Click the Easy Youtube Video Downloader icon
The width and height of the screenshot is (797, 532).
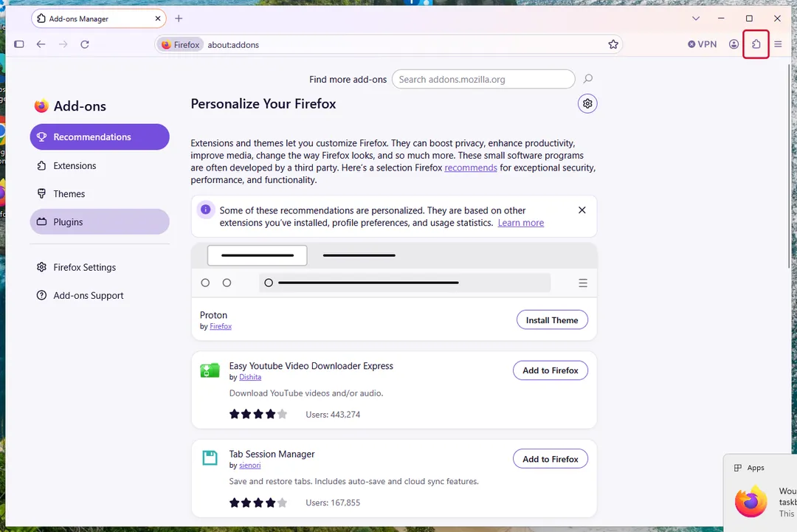click(210, 370)
